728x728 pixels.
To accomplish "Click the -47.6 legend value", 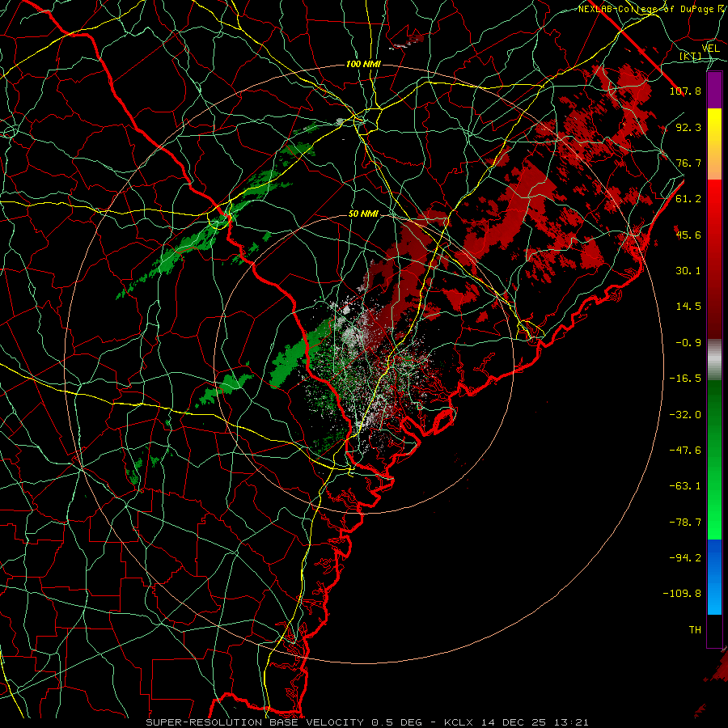I will pos(685,451).
